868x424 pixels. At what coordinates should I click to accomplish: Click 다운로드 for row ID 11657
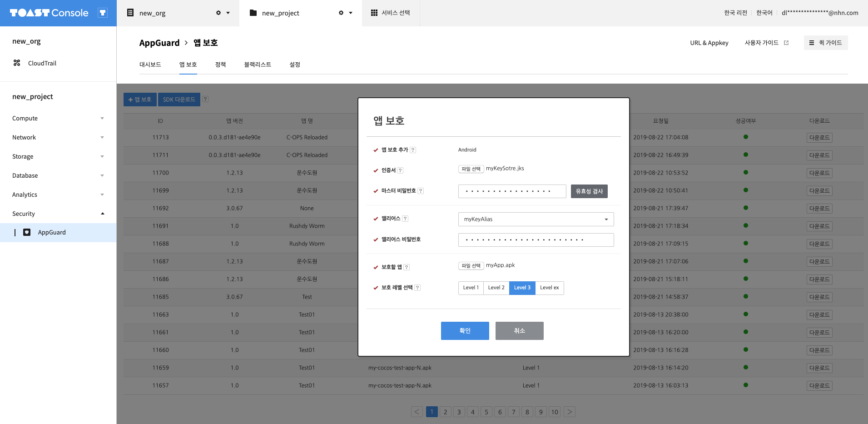click(819, 385)
